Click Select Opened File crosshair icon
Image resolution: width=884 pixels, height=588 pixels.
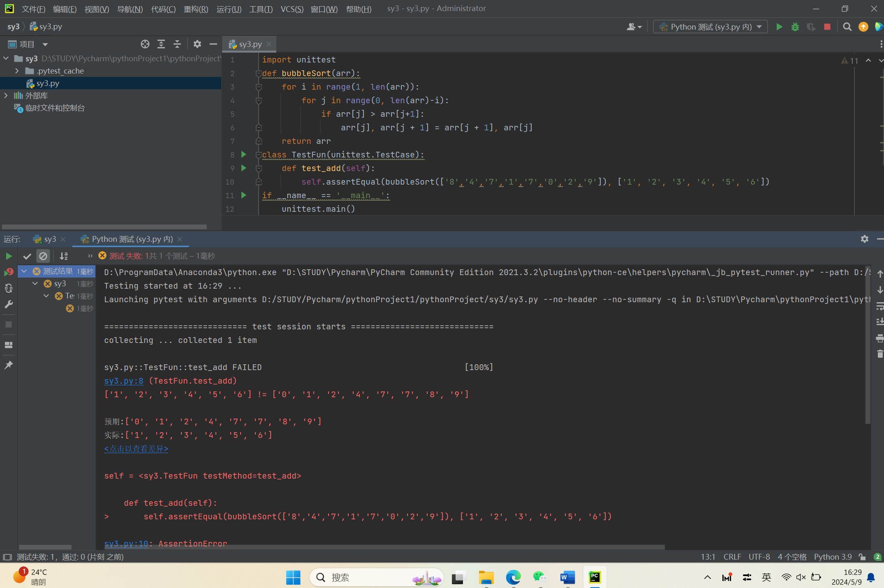pos(145,44)
